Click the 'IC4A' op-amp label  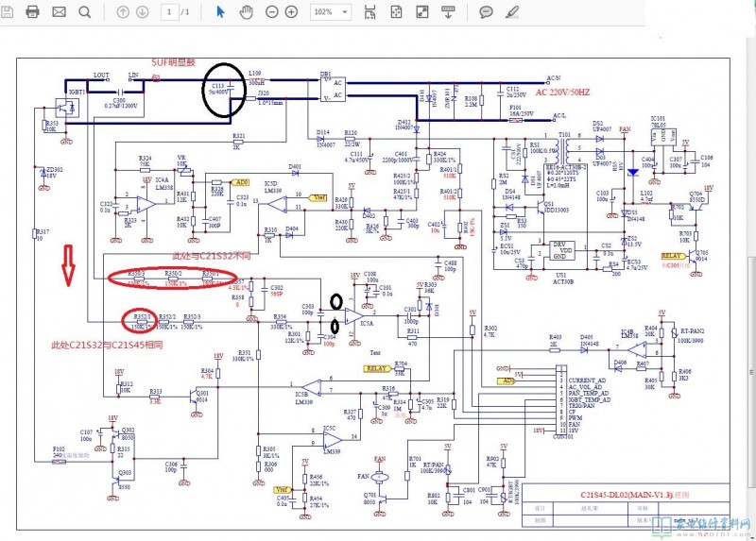162,180
